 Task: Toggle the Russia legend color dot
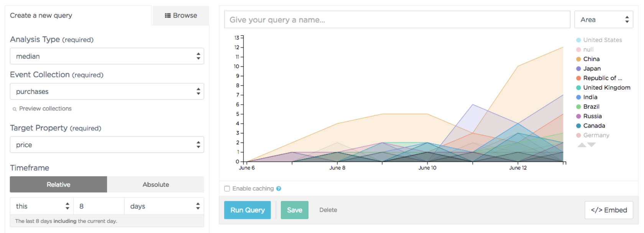tap(578, 116)
